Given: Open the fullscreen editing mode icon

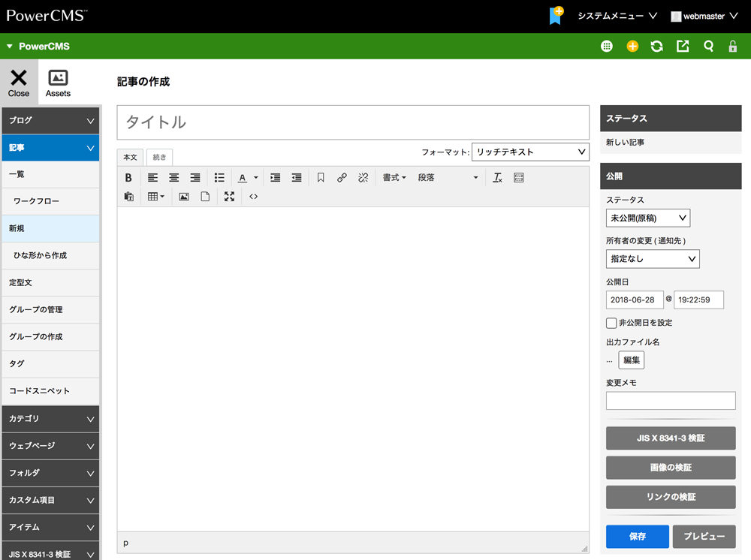Looking at the screenshot, I should (229, 196).
